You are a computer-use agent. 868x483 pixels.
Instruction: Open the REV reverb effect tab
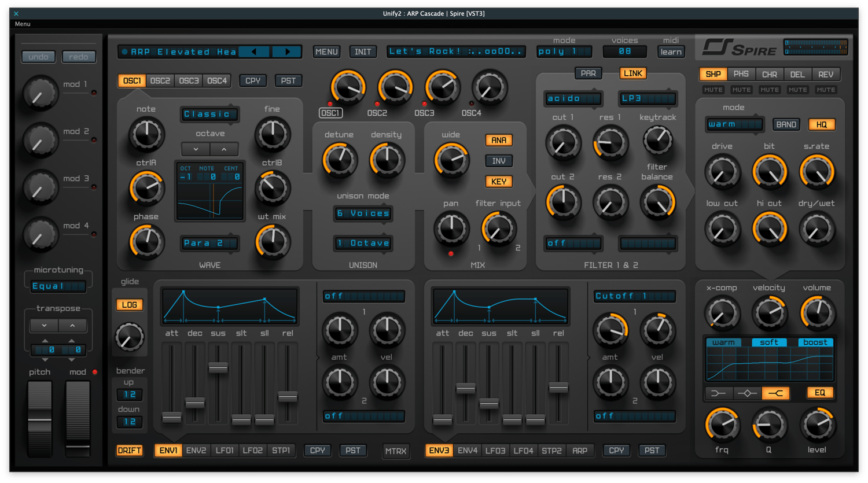826,75
